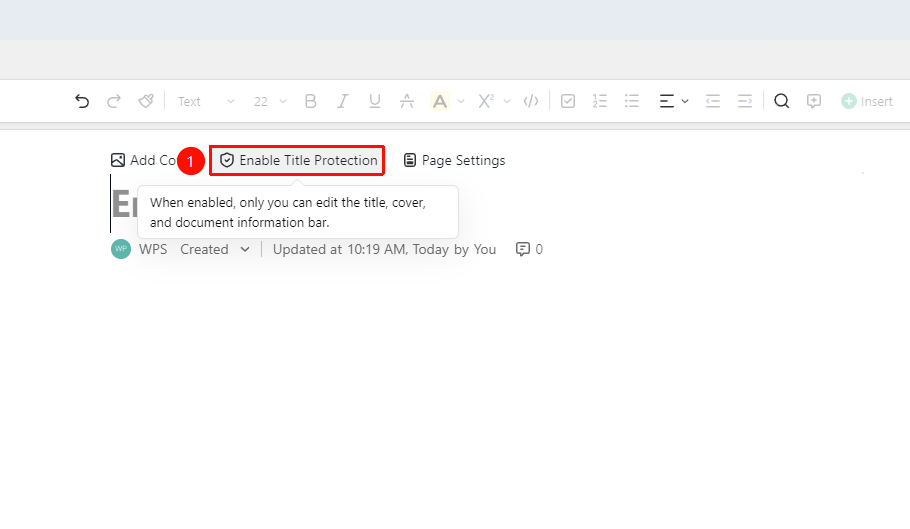The width and height of the screenshot is (910, 529).
Task: Expand the Created dropdown chevron
Action: click(245, 249)
